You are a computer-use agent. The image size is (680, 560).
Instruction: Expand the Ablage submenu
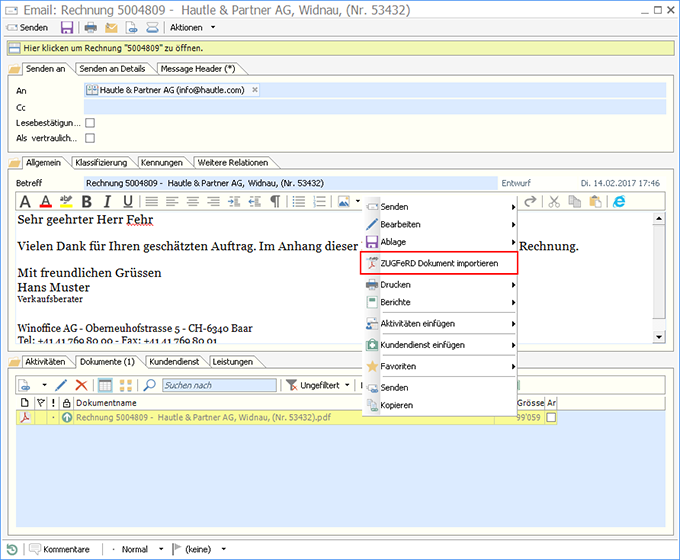click(x=440, y=242)
